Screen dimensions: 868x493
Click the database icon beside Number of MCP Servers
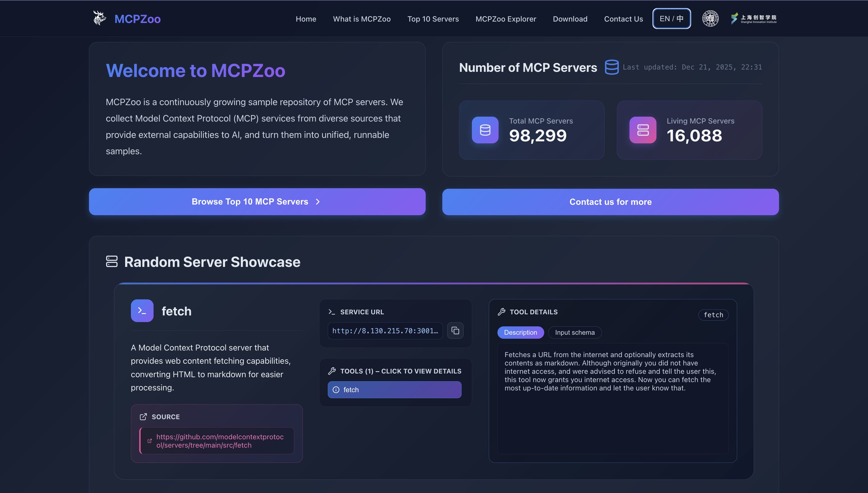(x=611, y=67)
